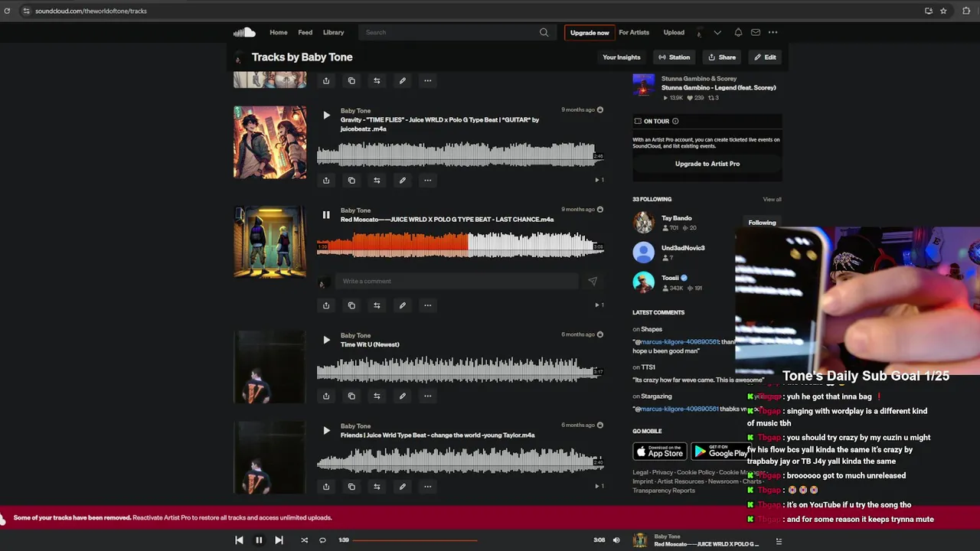Open Red Moscato cover art thumbnail
This screenshot has height=551, width=980.
coord(269,242)
